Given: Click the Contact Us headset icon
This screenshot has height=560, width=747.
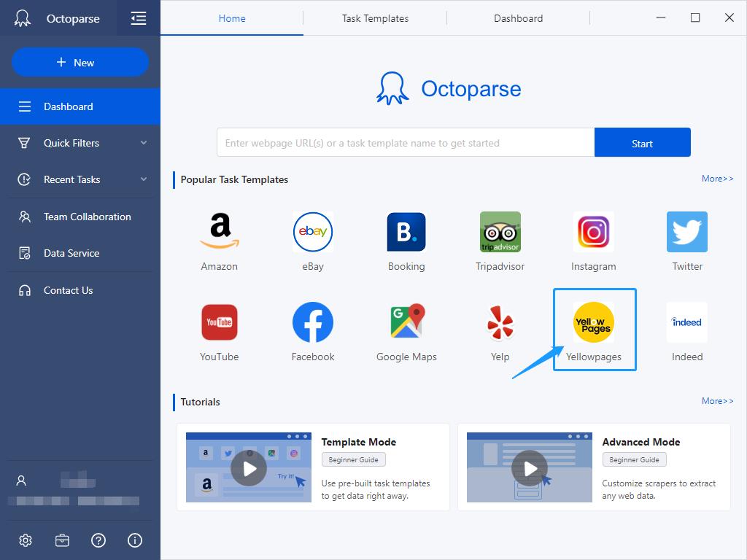Looking at the screenshot, I should click(x=24, y=290).
